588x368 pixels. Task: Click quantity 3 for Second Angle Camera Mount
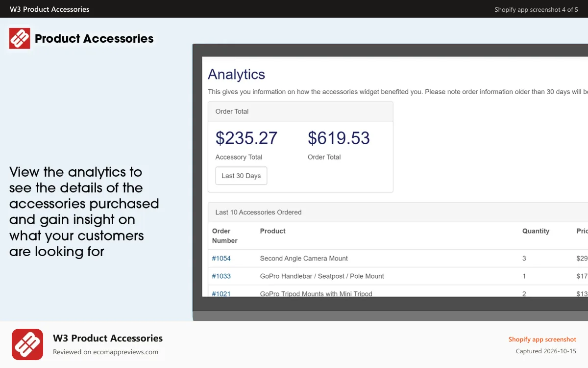pyautogui.click(x=524, y=258)
